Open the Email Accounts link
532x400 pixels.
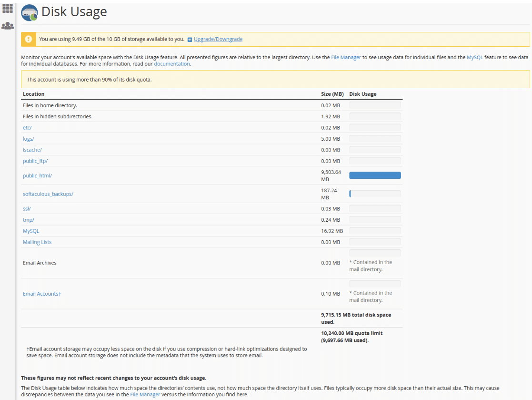[41, 294]
